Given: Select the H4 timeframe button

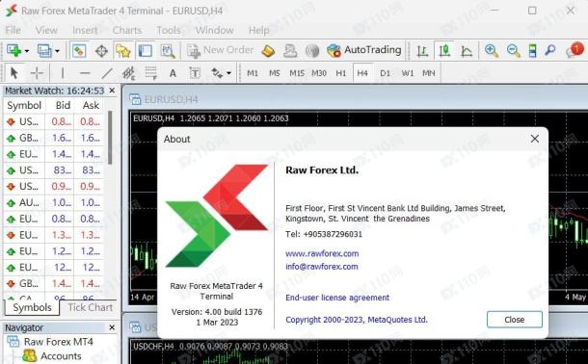Looking at the screenshot, I should (x=362, y=73).
